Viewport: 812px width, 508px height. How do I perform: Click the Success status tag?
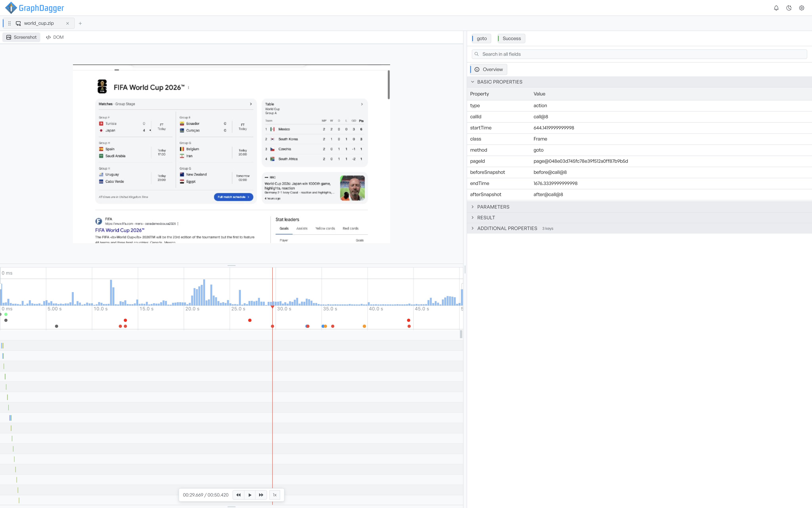click(x=511, y=38)
